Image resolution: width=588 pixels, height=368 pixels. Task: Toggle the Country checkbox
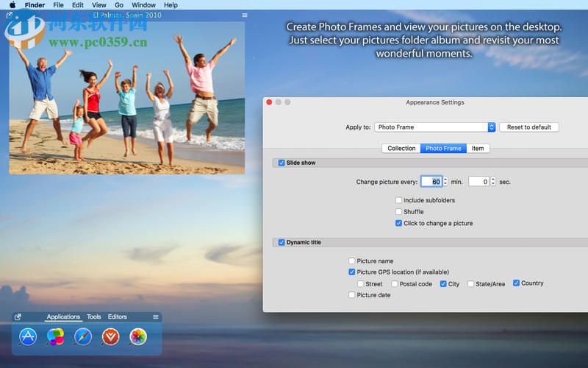tap(517, 283)
